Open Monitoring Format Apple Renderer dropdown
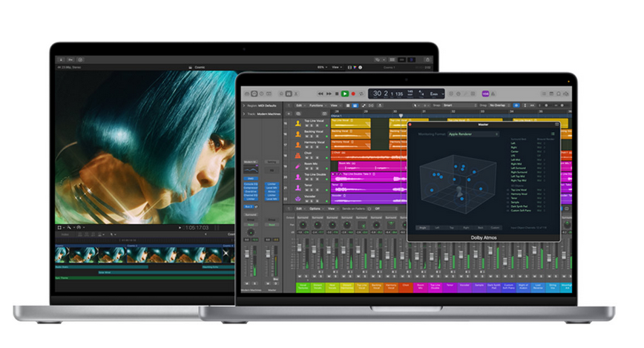 473,134
